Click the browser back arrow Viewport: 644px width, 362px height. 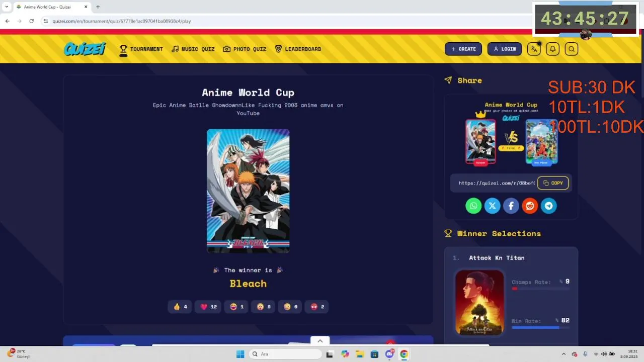point(7,21)
